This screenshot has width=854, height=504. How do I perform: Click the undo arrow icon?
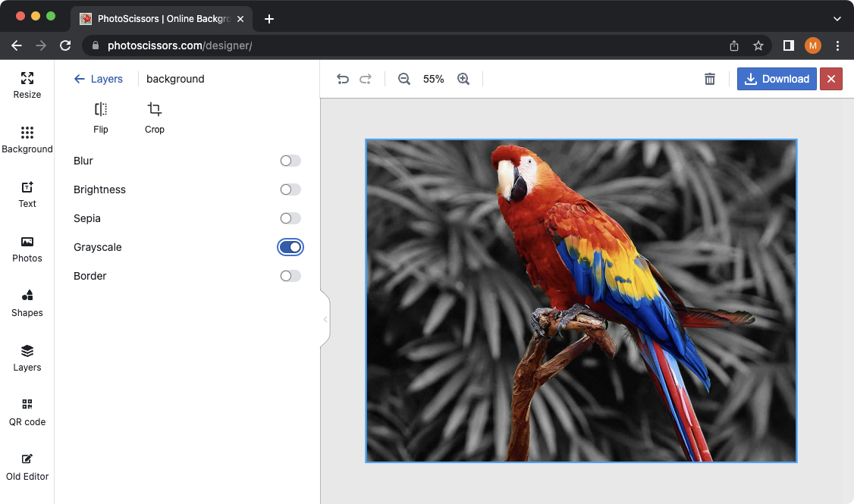point(343,79)
